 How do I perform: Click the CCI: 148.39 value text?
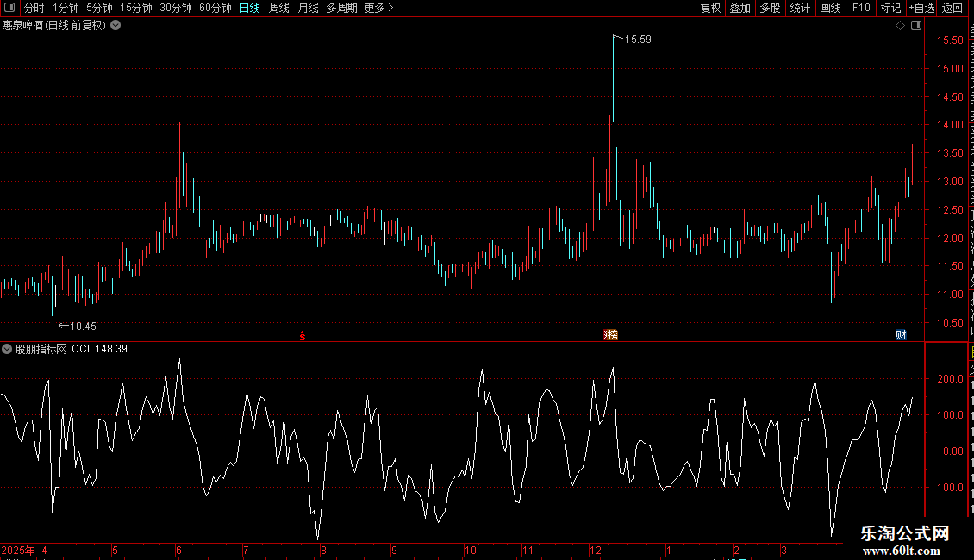pyautogui.click(x=99, y=349)
